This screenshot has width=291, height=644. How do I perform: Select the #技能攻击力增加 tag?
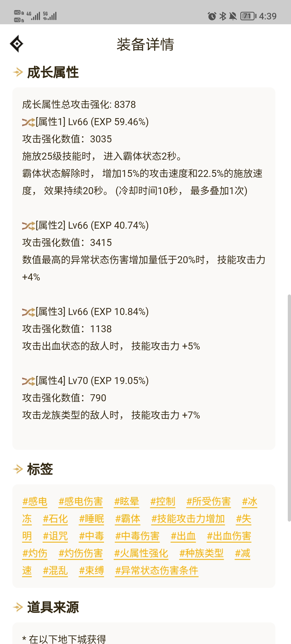coord(188,519)
